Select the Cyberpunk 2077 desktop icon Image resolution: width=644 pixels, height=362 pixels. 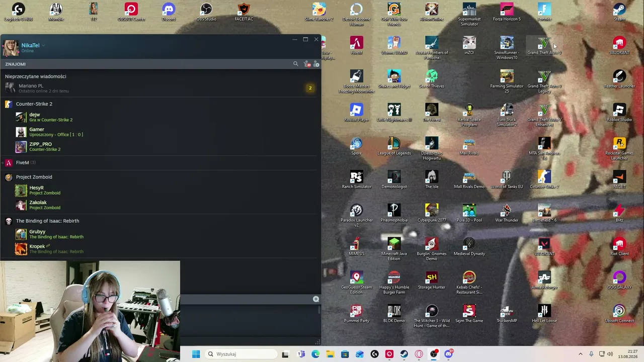[432, 214]
